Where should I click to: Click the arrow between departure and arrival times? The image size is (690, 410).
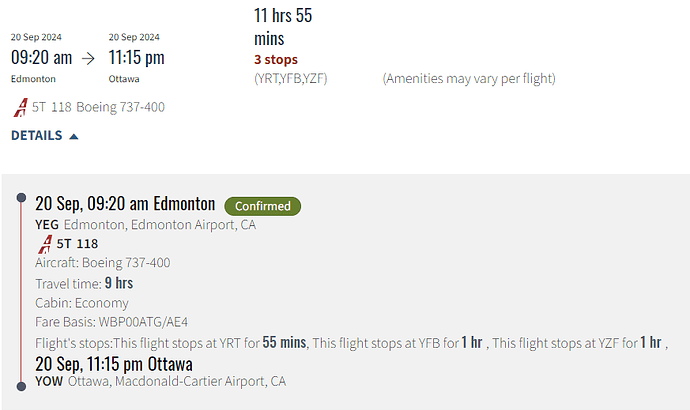coord(87,57)
